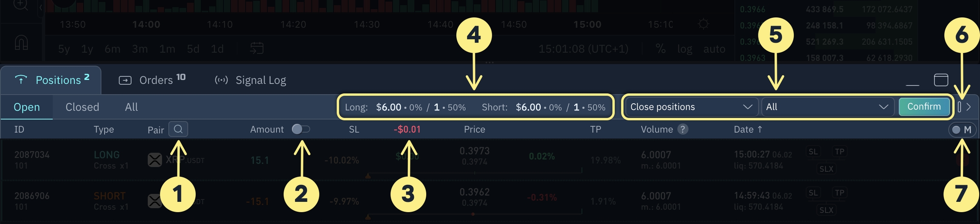Click the SL button on the LONG position row
Image resolution: width=980 pixels, height=224 pixels.
[x=813, y=152]
